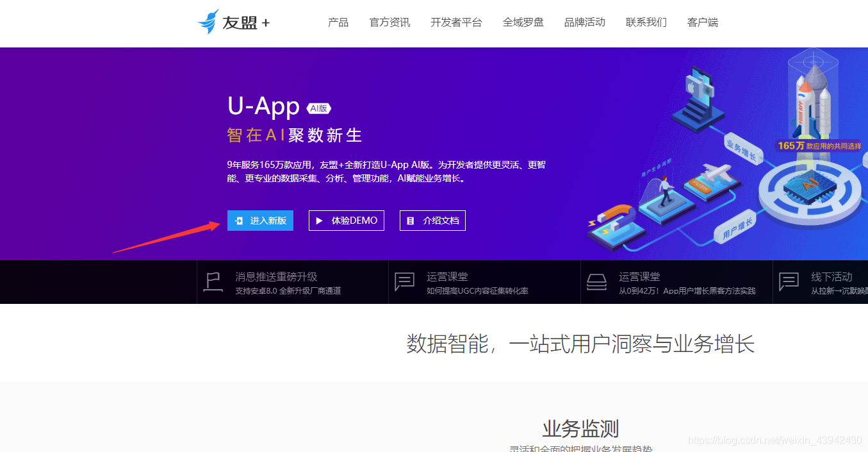Image resolution: width=868 pixels, height=452 pixels.
Task: Open the 品牌活动 menu item
Action: 585,22
